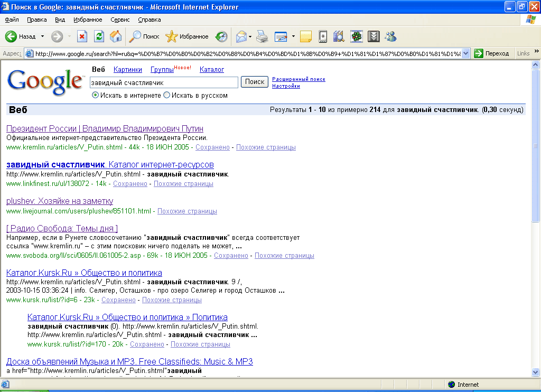Open the Назад history dropdown arrow
The image size is (541, 392).
click(x=42, y=36)
